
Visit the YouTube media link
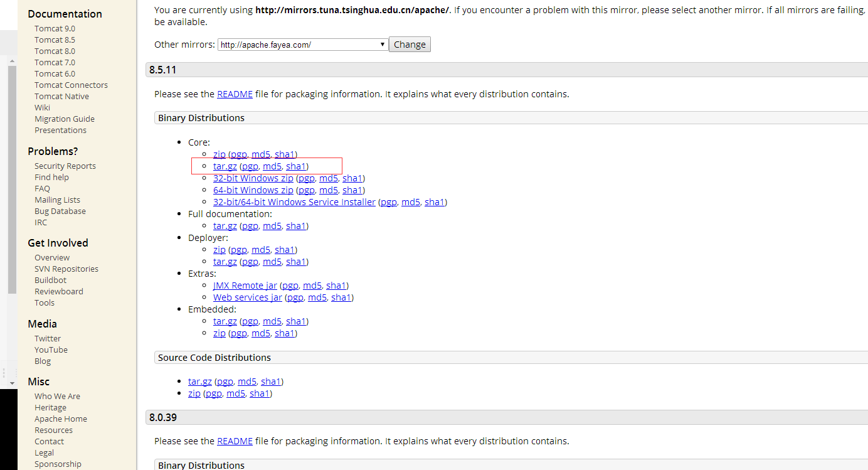tap(51, 350)
